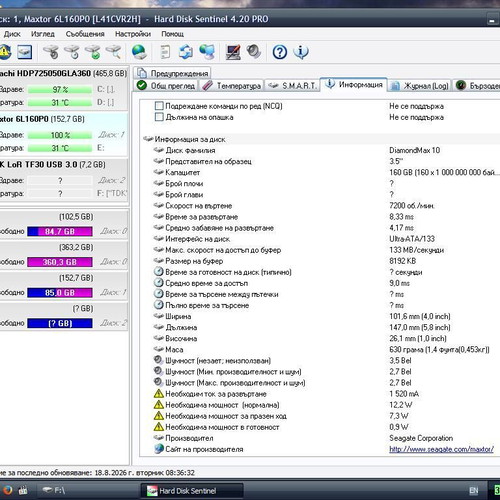Screen dimensions: 500x500
Task: Toggle the NCQ command queuing checkbox
Action: click(x=159, y=106)
